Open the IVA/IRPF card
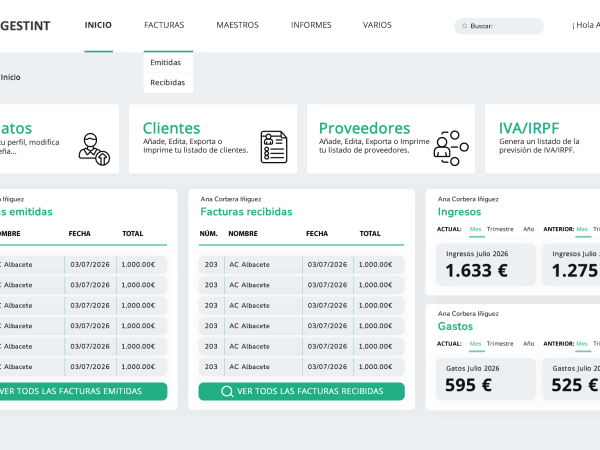The width and height of the screenshot is (600, 450). click(x=542, y=139)
